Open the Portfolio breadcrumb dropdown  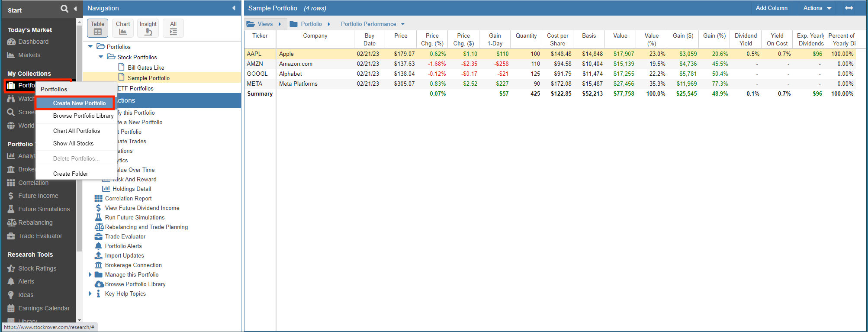(x=310, y=24)
